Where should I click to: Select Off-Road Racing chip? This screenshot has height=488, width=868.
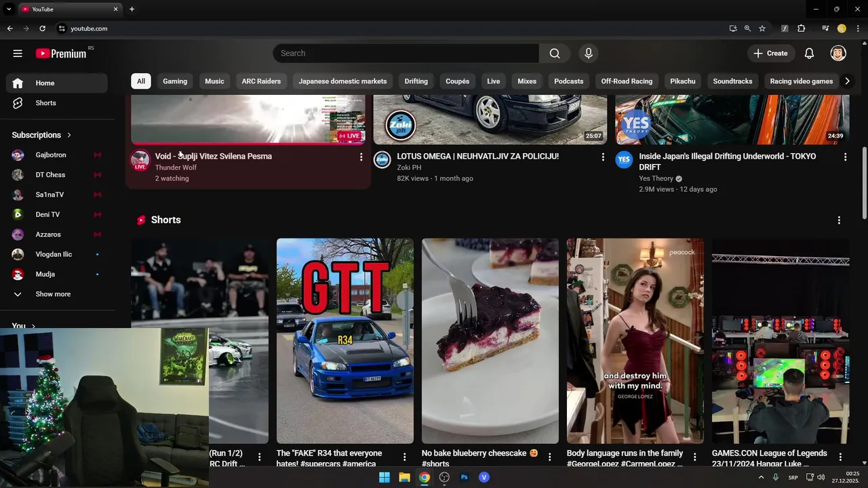(x=627, y=81)
